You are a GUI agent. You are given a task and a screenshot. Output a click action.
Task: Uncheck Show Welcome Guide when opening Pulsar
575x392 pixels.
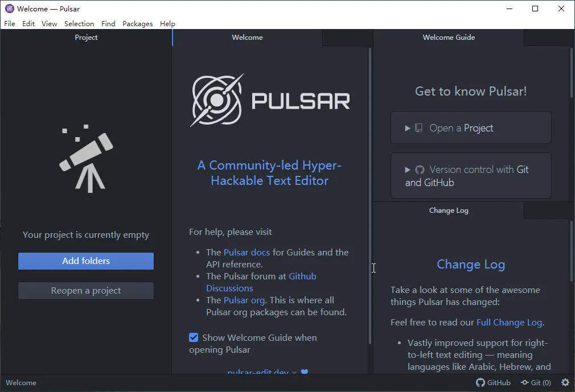pos(194,337)
